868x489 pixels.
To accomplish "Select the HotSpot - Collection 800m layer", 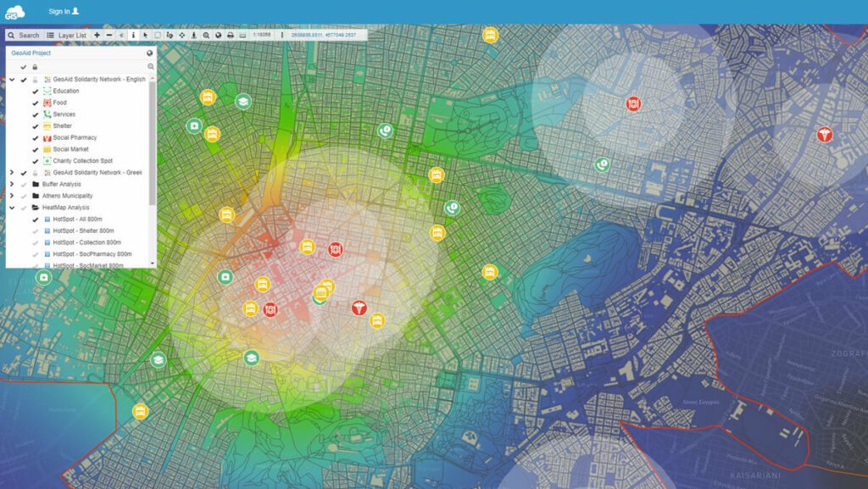I will [87, 242].
